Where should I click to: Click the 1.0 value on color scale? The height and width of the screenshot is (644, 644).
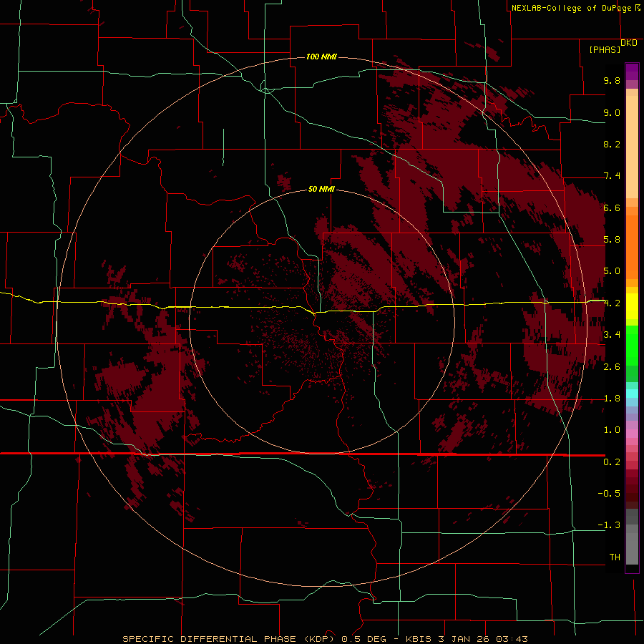pos(612,430)
